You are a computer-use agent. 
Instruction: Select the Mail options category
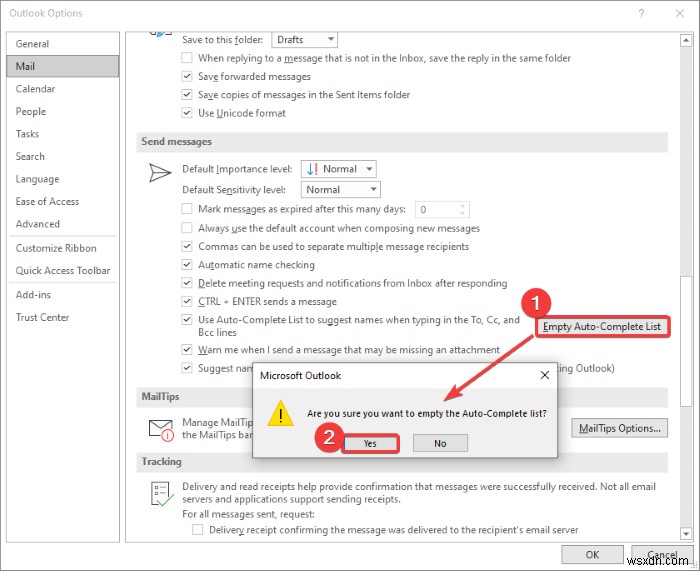63,66
